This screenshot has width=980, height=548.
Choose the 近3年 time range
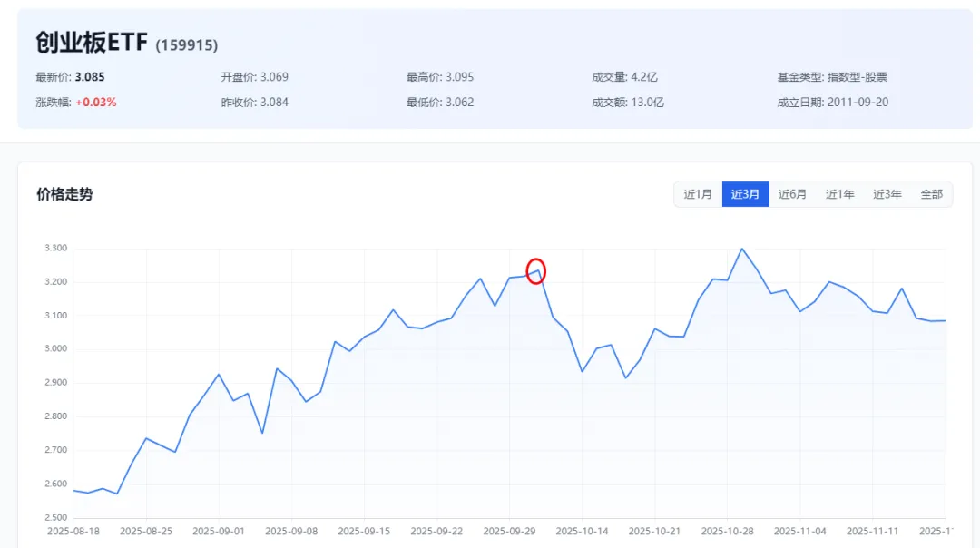tap(887, 194)
